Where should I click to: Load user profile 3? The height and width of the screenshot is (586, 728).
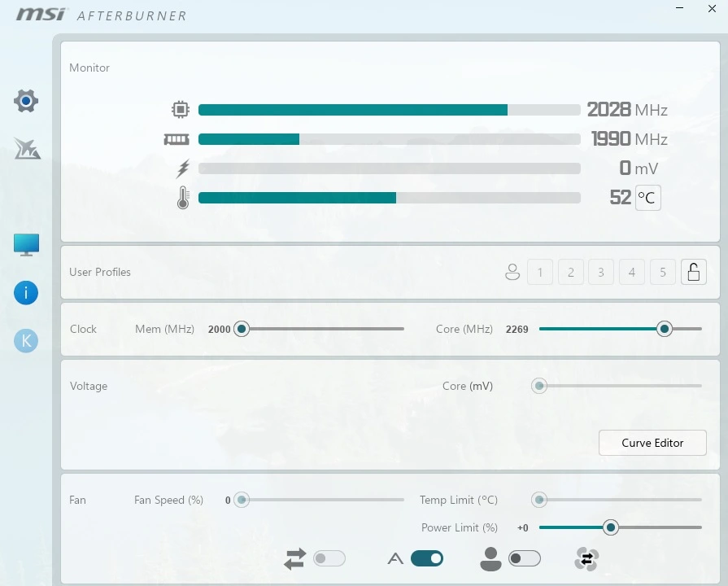click(x=601, y=272)
